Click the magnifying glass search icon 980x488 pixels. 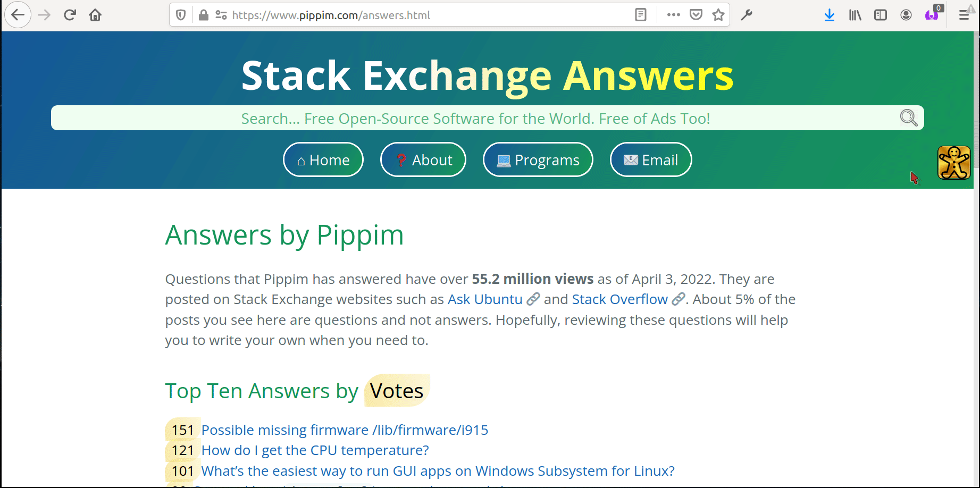[909, 117]
